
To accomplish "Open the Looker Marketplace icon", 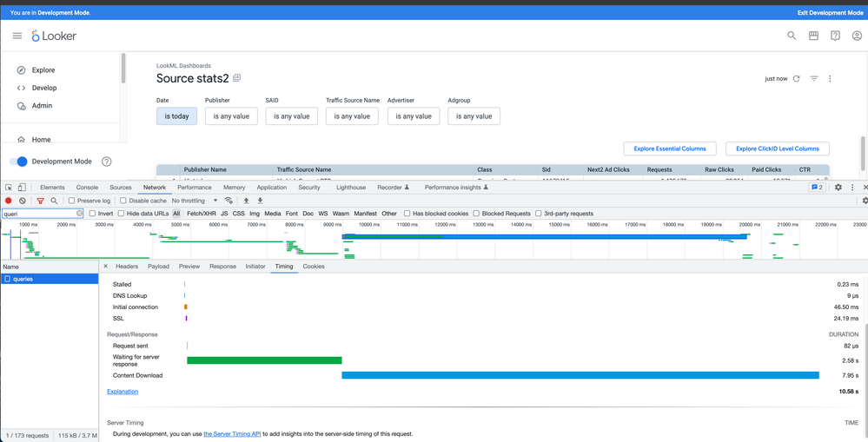I will 813,36.
